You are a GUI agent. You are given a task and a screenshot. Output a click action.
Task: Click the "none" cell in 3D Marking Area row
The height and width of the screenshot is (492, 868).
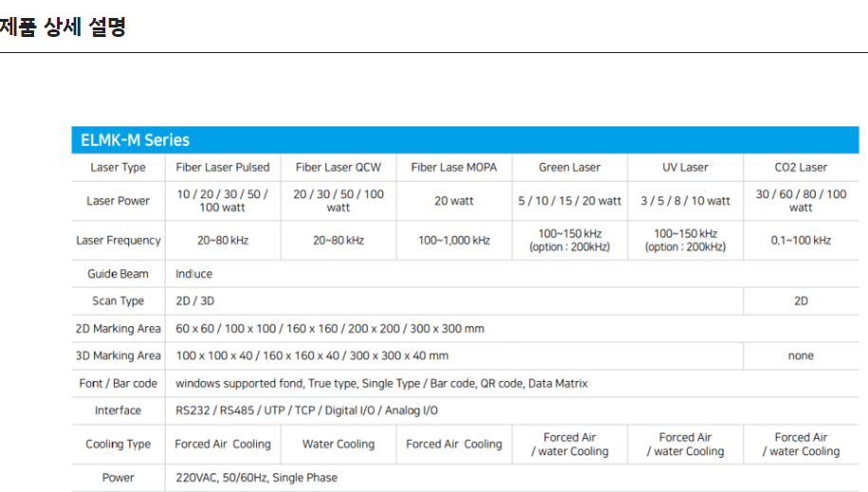[801, 356]
